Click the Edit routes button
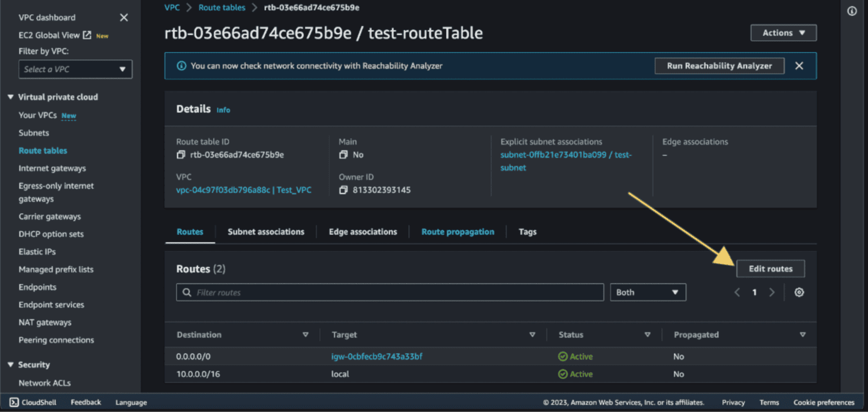This screenshot has width=868, height=412. click(x=770, y=269)
